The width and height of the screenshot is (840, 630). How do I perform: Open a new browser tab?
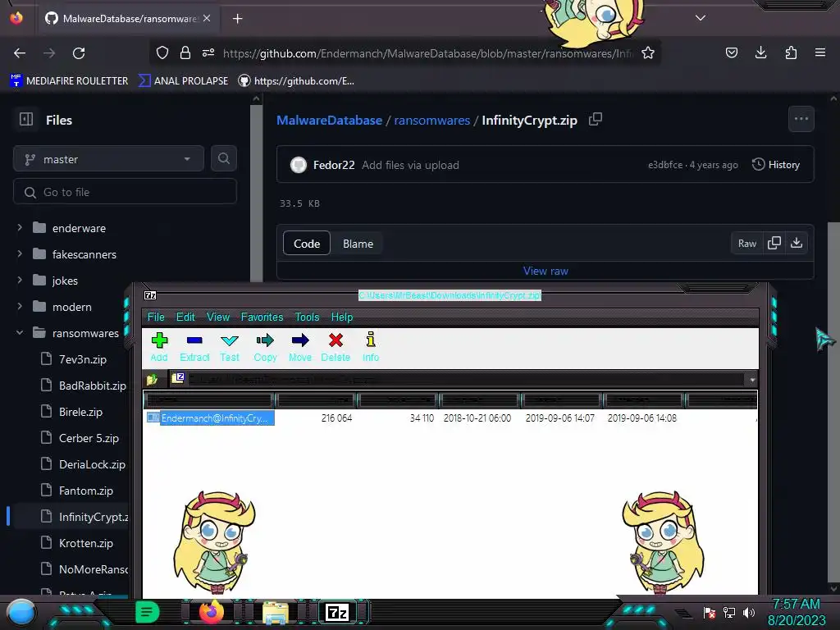pos(237,19)
